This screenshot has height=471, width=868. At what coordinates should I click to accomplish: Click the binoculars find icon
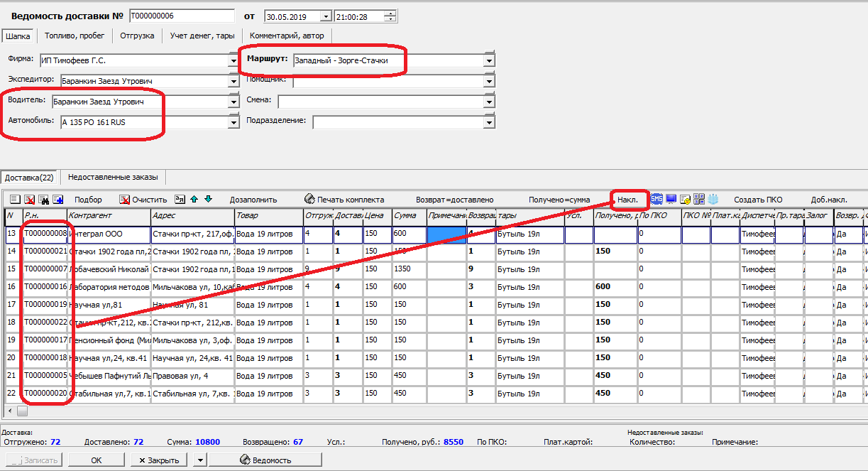43,200
